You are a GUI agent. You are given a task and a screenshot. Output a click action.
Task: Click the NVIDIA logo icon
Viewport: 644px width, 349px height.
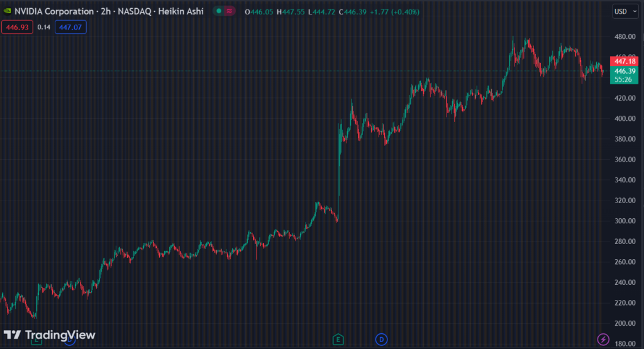(x=7, y=11)
